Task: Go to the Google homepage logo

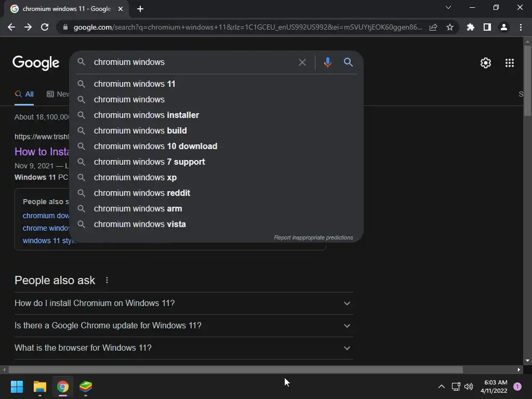Action: (36, 63)
